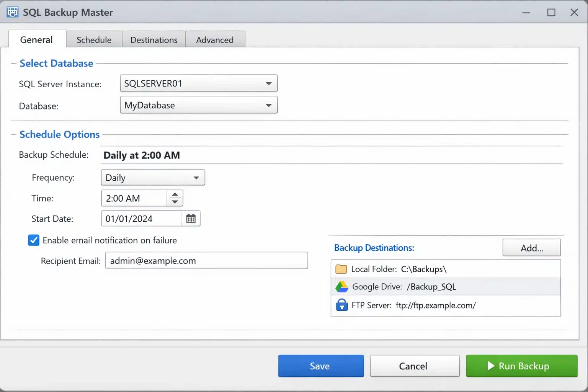Click the Google Drive icon in destinations list
The height and width of the screenshot is (392, 588).
pos(341,286)
